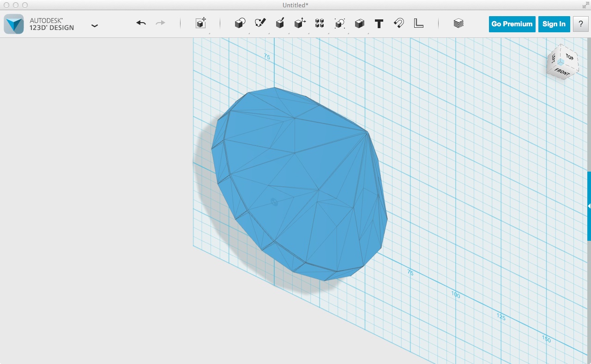591x364 pixels.
Task: Open Help with the question mark button
Action: pos(581,24)
